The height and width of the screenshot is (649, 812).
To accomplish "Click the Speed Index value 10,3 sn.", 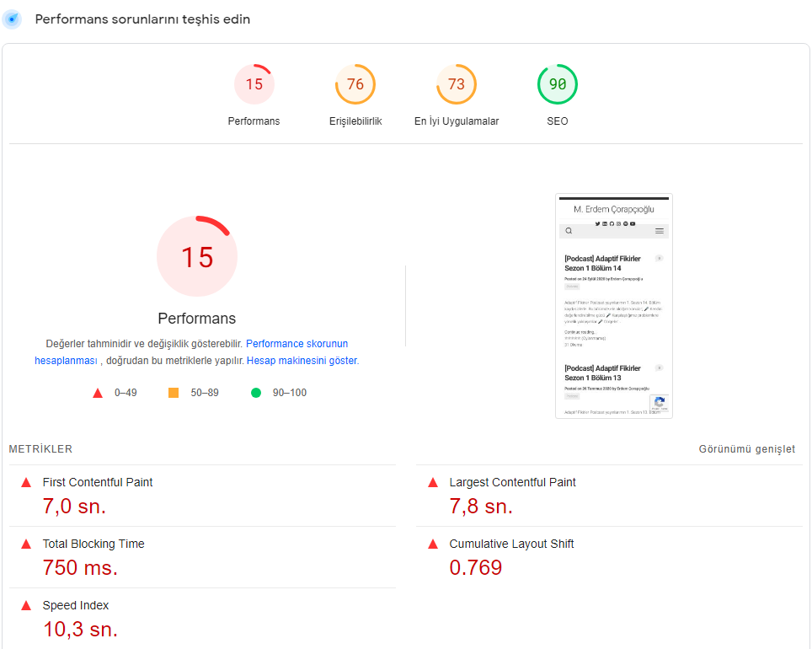I will click(x=80, y=629).
